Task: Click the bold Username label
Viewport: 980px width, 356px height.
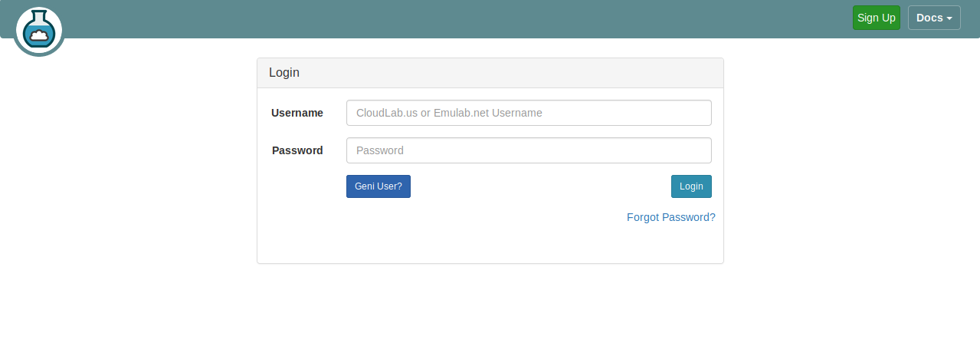Action: 297,113
